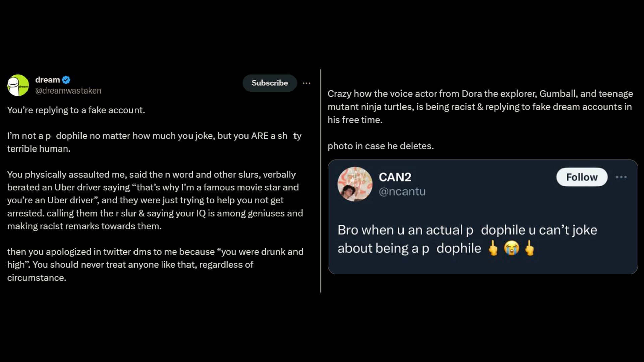Viewport: 644px width, 362px height.
Task: Click the three-dot menu on CAN2 tweet
Action: tap(621, 177)
